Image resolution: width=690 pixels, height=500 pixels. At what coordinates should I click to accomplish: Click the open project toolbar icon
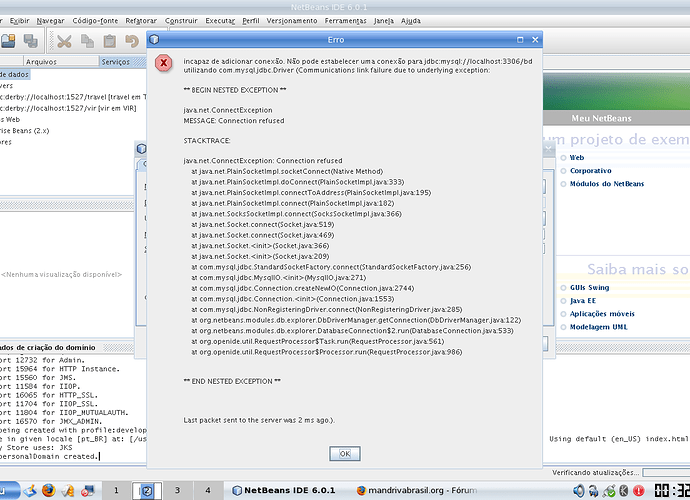[x=8, y=41]
